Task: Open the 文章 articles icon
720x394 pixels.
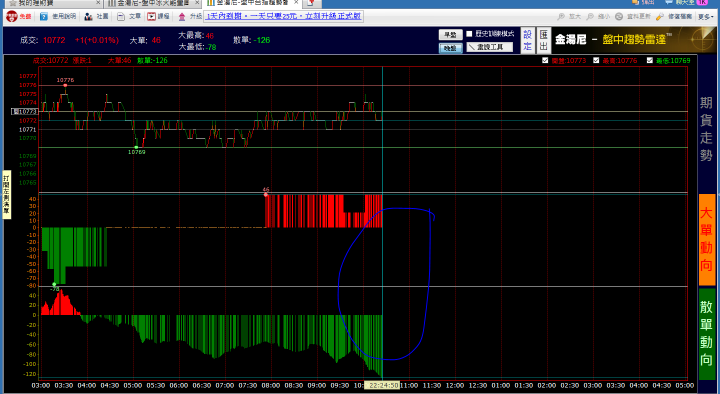Action: [x=121, y=17]
